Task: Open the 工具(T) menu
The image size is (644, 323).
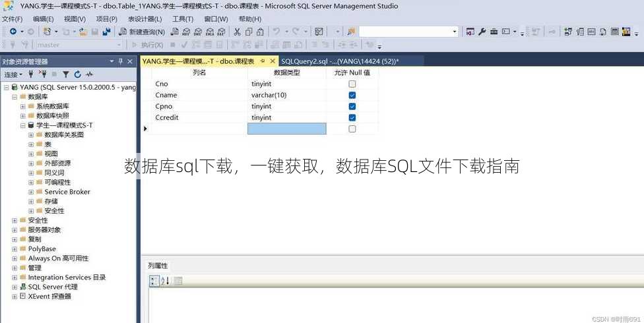Action: pyautogui.click(x=183, y=19)
